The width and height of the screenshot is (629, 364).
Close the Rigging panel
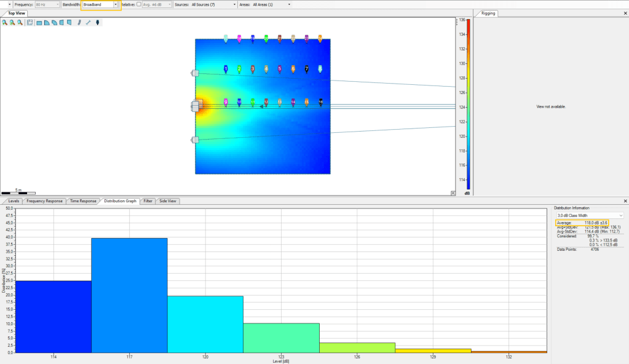click(x=625, y=13)
